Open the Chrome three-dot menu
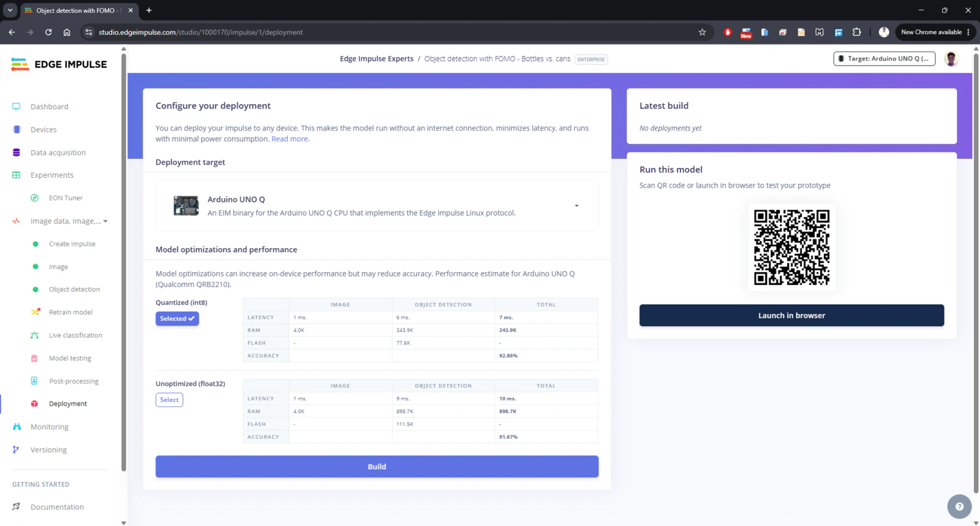Screen dimensions: 980x526 pyautogui.click(x=968, y=32)
